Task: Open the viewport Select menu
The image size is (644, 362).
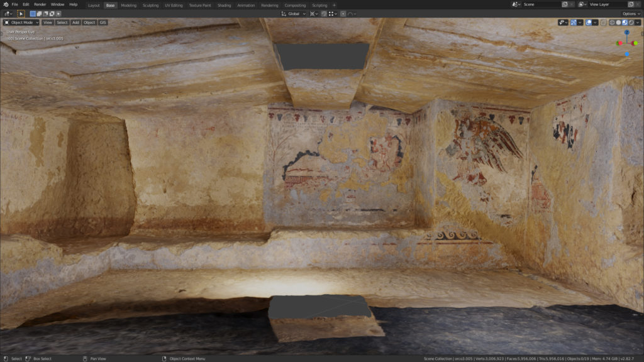Action: pos(62,23)
